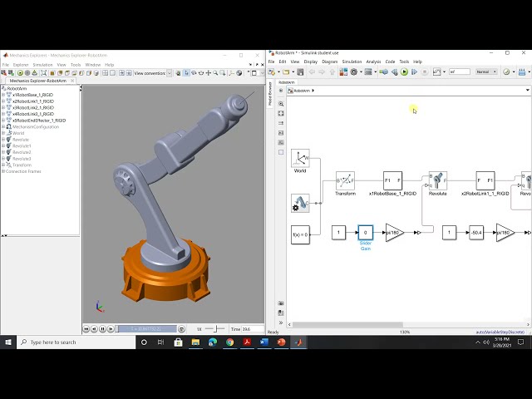532x399 pixels.
Task: Select Revolute2 in the tree
Action: click(22, 152)
